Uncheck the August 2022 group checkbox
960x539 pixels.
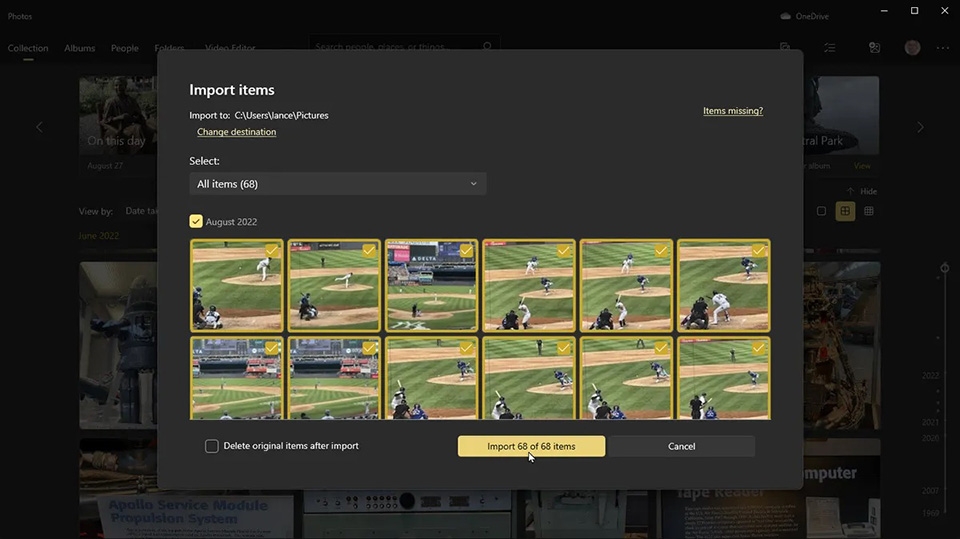[196, 222]
